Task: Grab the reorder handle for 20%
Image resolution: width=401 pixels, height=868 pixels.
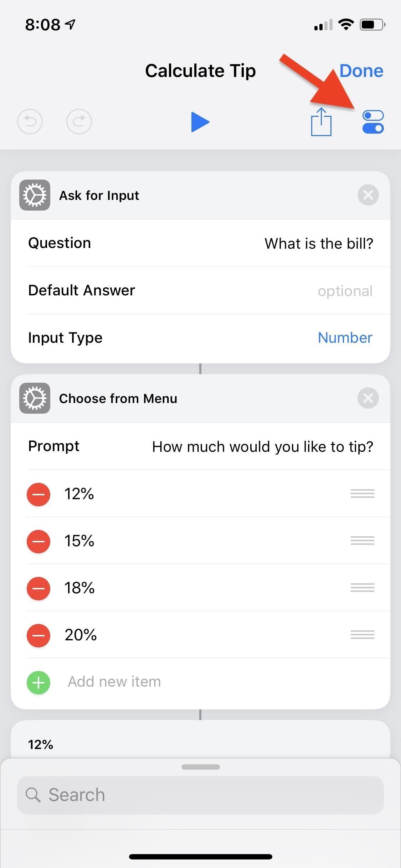Action: 362,635
